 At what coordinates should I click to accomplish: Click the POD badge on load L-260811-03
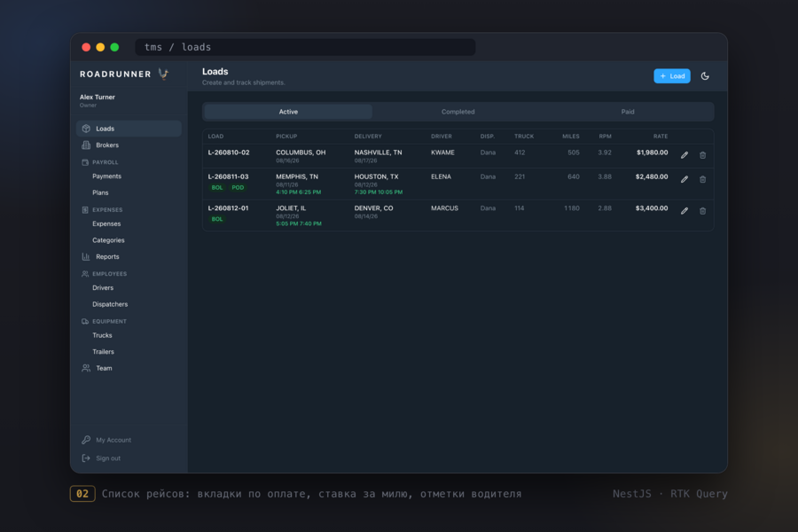click(238, 187)
